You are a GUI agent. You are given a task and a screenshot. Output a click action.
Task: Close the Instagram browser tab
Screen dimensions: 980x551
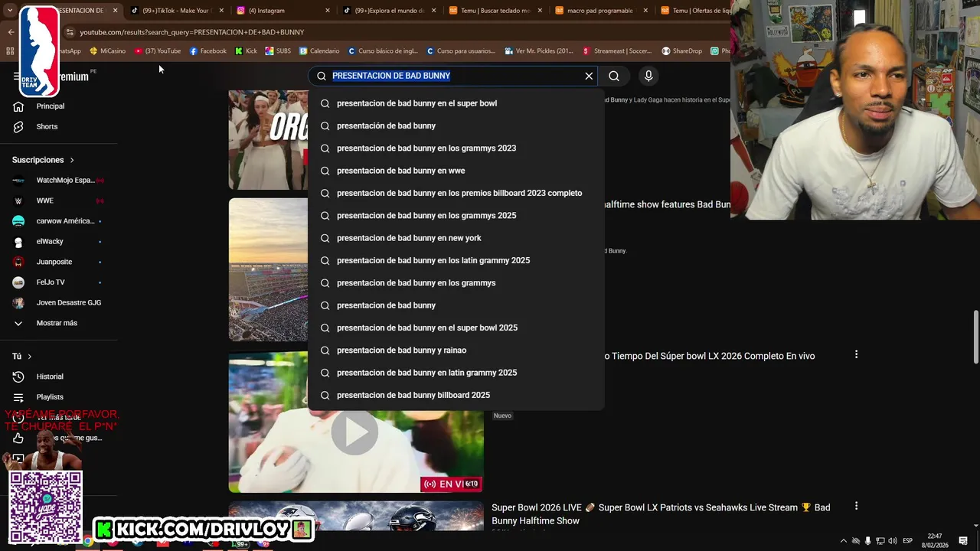[328, 11]
